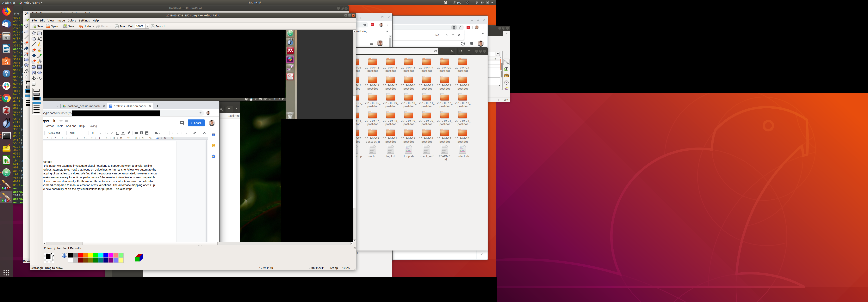Select free-form selection tool
The image size is (868, 302).
[x=34, y=33]
